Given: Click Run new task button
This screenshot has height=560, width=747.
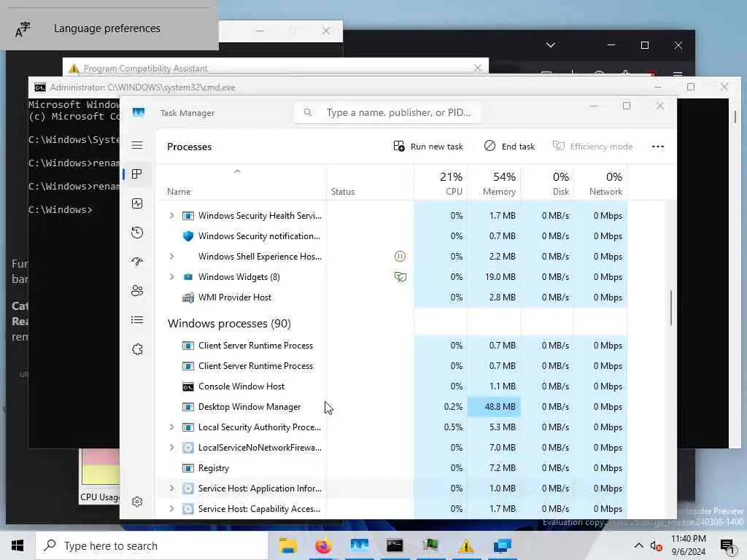Looking at the screenshot, I should coord(428,147).
